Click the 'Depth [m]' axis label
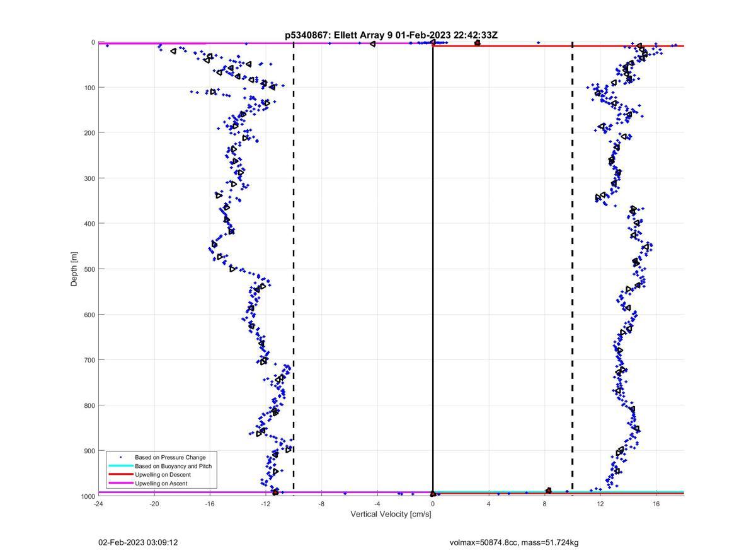Viewport: 756px width, 558px height. click(x=74, y=269)
